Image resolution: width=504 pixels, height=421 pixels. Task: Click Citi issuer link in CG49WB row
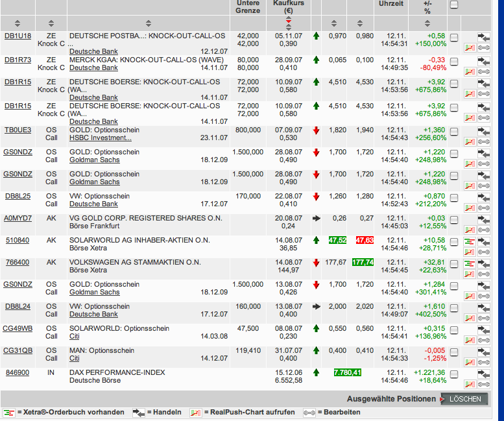pyautogui.click(x=74, y=336)
